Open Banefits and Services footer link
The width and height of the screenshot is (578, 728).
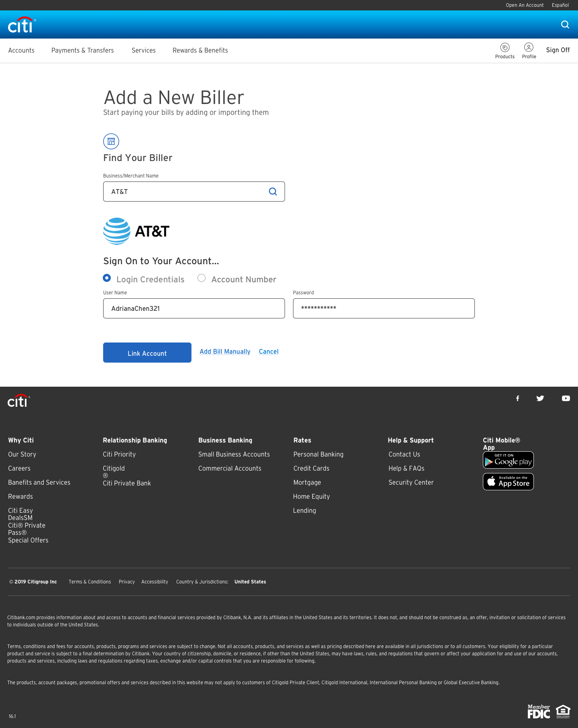pyautogui.click(x=39, y=482)
